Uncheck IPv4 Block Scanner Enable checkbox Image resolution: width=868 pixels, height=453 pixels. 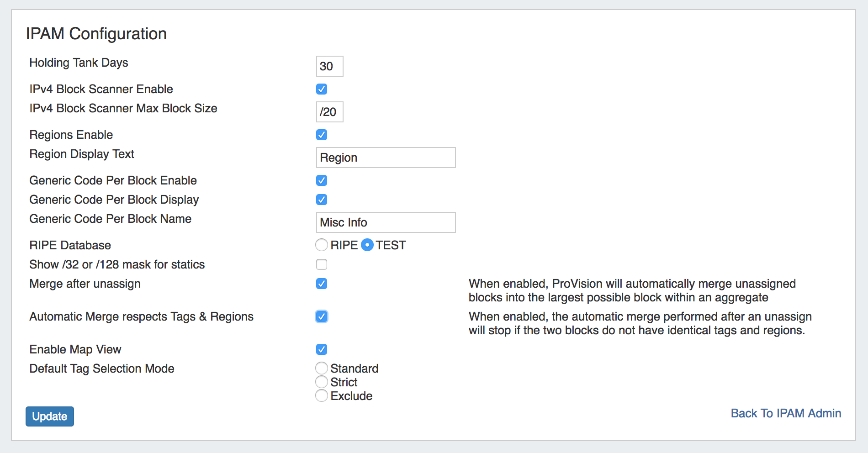322,89
